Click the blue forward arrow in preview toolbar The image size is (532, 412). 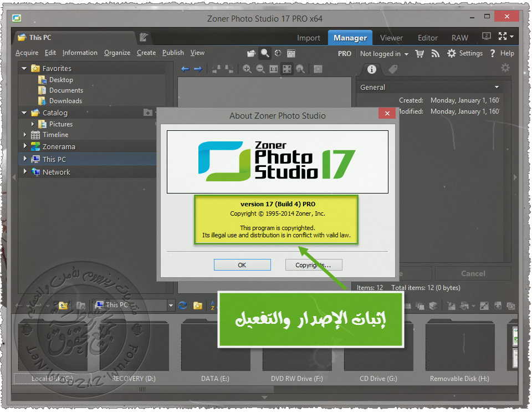198,69
